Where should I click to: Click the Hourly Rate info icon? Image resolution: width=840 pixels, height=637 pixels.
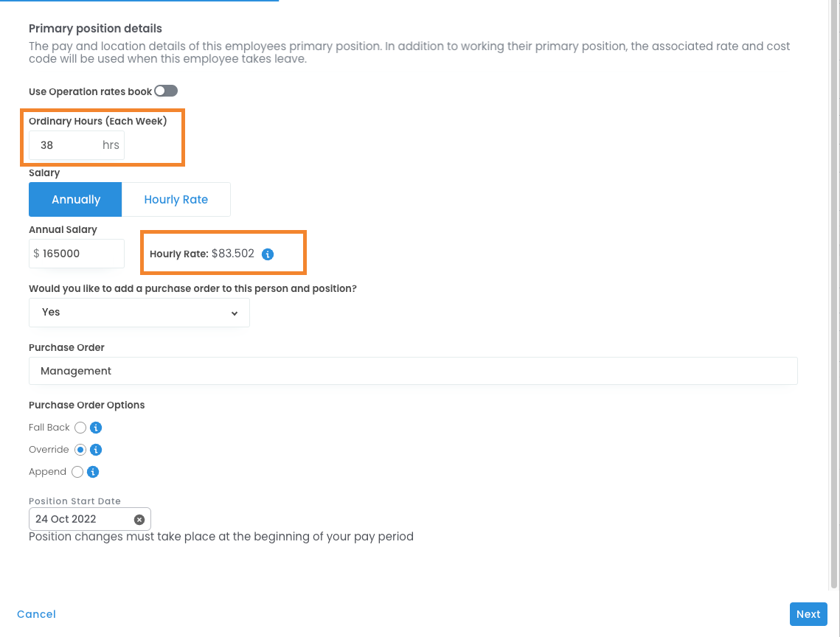tap(268, 254)
